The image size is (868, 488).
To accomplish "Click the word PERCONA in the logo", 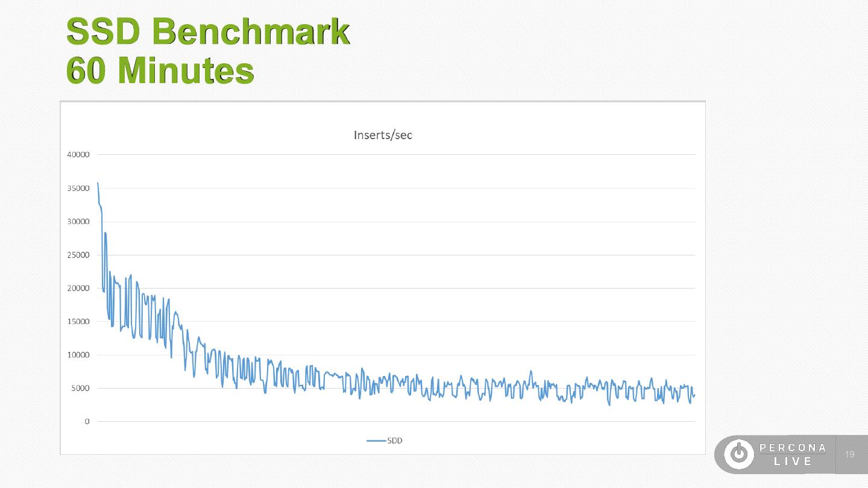I will (x=793, y=448).
